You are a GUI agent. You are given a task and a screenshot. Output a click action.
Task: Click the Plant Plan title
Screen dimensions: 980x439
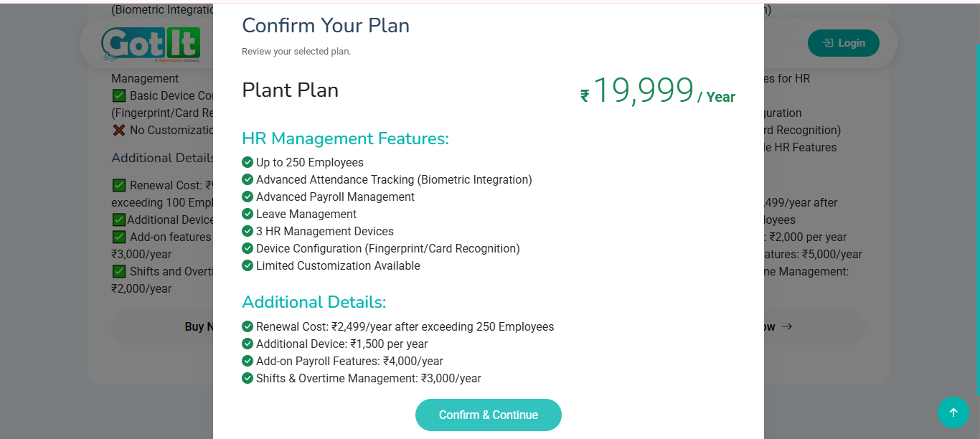290,90
